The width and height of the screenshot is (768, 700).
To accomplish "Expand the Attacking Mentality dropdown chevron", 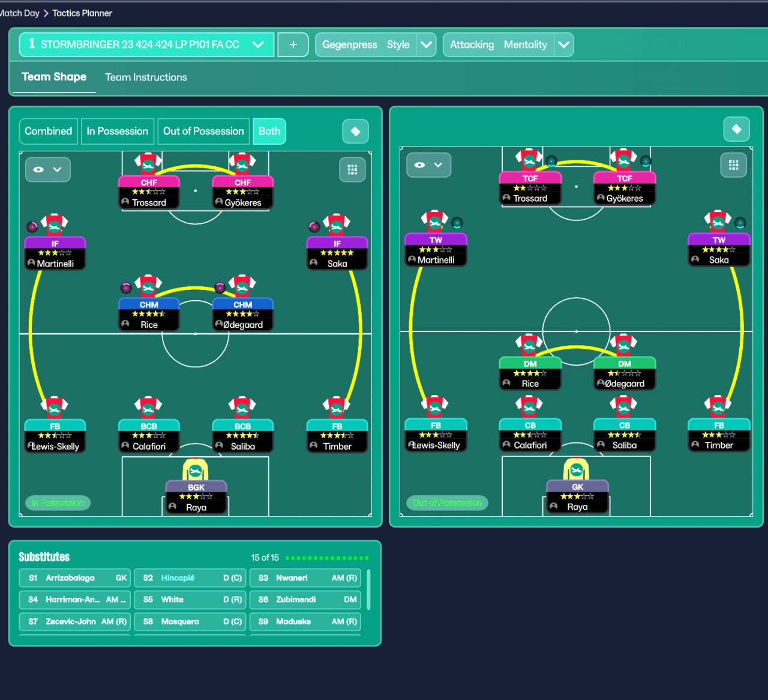I will (x=564, y=44).
